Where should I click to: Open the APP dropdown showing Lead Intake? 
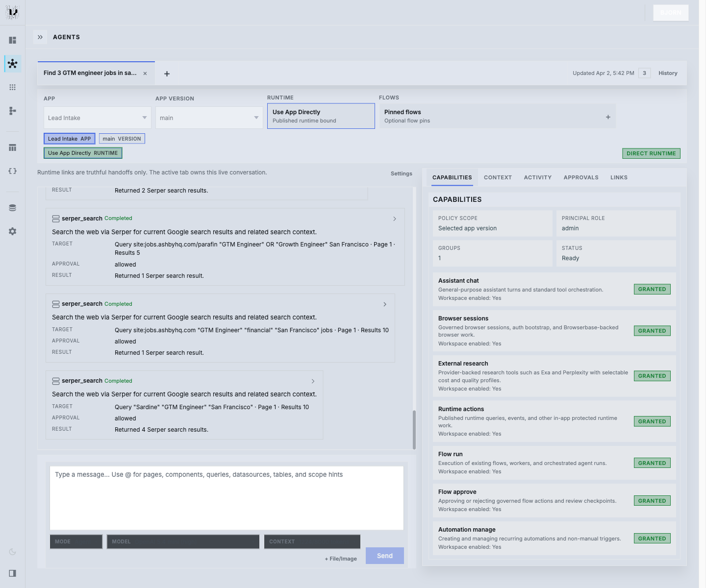click(97, 118)
